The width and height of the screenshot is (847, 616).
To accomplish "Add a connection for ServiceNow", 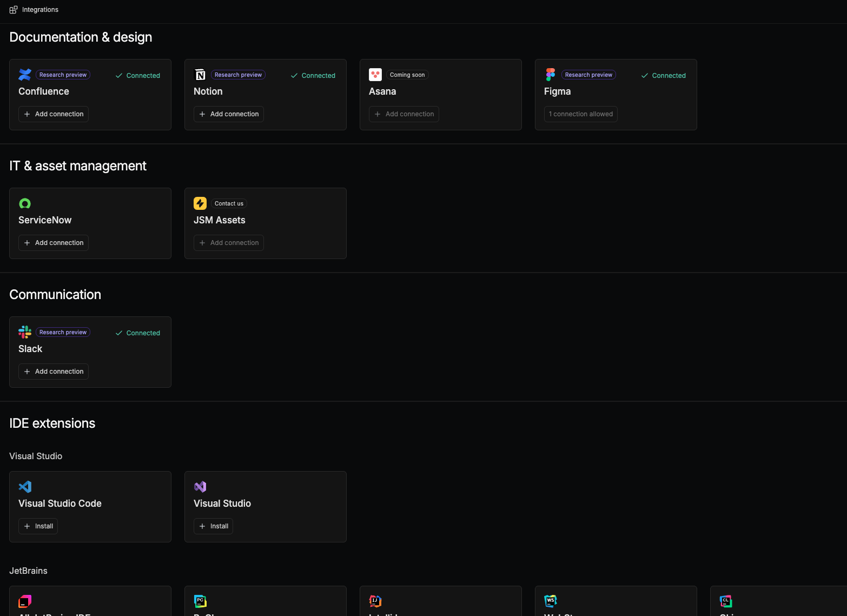I will 54,243.
